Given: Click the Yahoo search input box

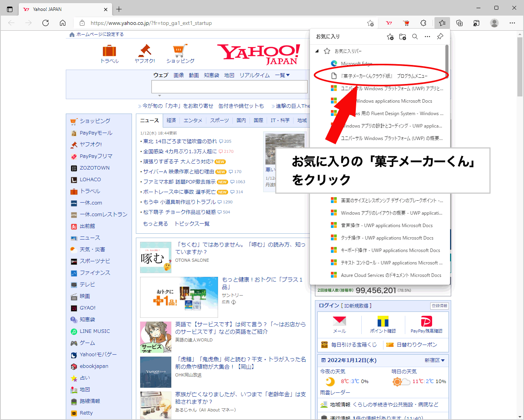Looking at the screenshot, I should point(229,87).
